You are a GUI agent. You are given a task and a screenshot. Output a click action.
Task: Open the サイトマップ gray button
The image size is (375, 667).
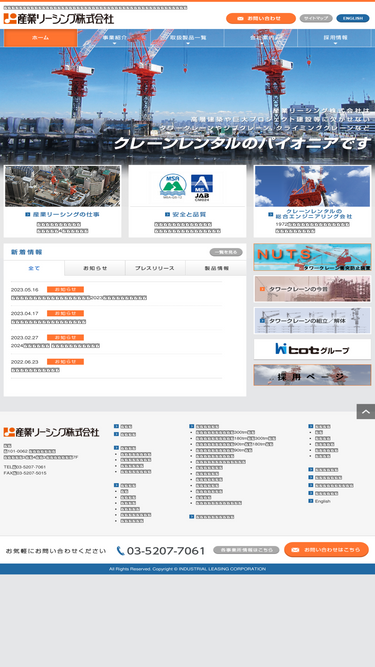(316, 18)
